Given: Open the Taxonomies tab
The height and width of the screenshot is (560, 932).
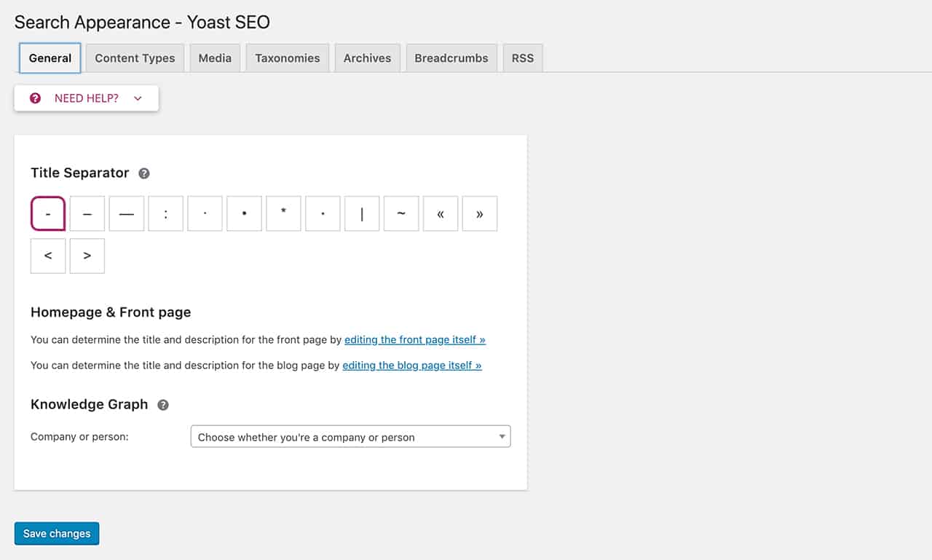Looking at the screenshot, I should point(288,58).
